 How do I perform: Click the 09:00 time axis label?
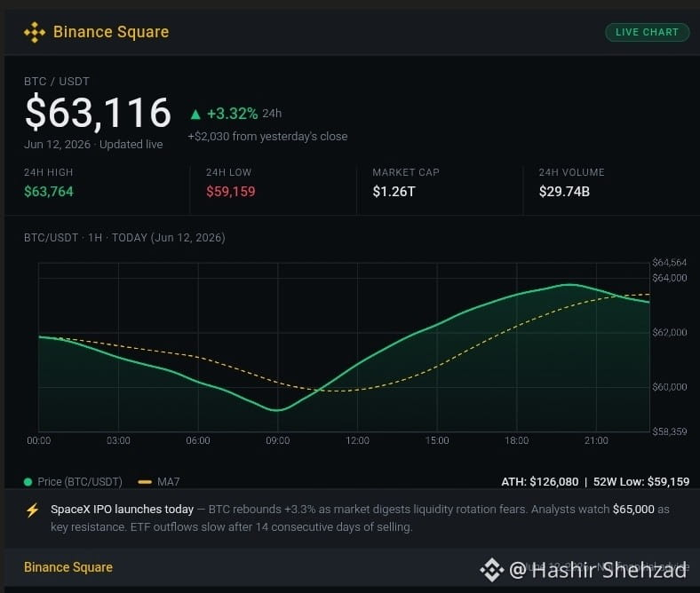(278, 441)
